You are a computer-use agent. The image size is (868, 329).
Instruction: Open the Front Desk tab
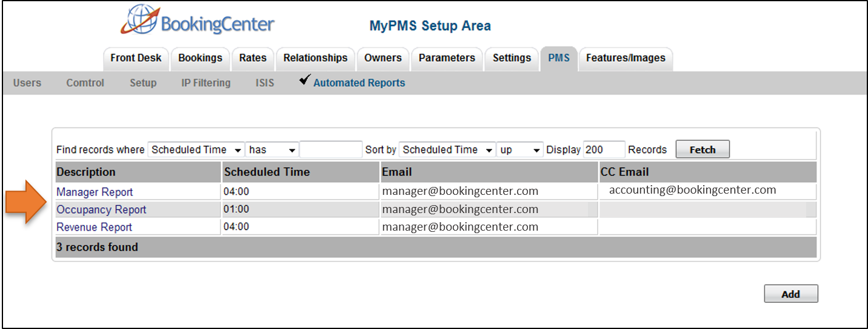tap(136, 58)
